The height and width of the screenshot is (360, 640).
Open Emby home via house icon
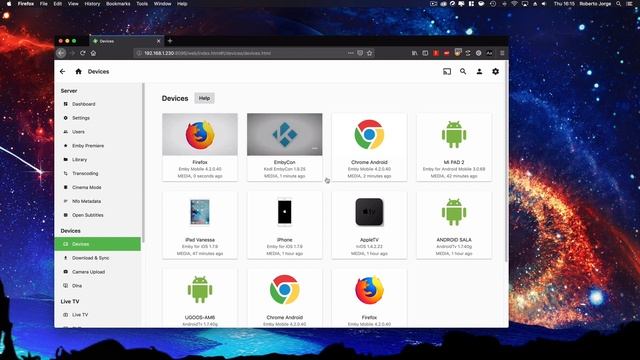click(x=78, y=71)
